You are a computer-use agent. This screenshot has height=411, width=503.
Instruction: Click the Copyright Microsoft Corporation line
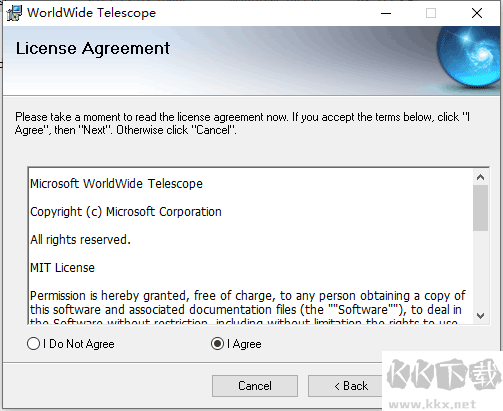pyautogui.click(x=126, y=212)
